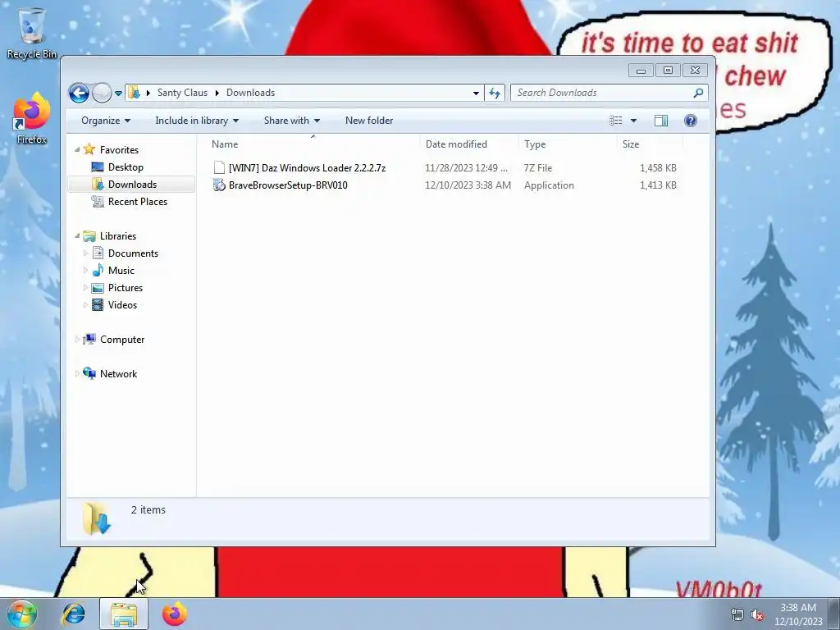840x630 pixels.
Task: Open Firefox from the taskbar
Action: (175, 614)
